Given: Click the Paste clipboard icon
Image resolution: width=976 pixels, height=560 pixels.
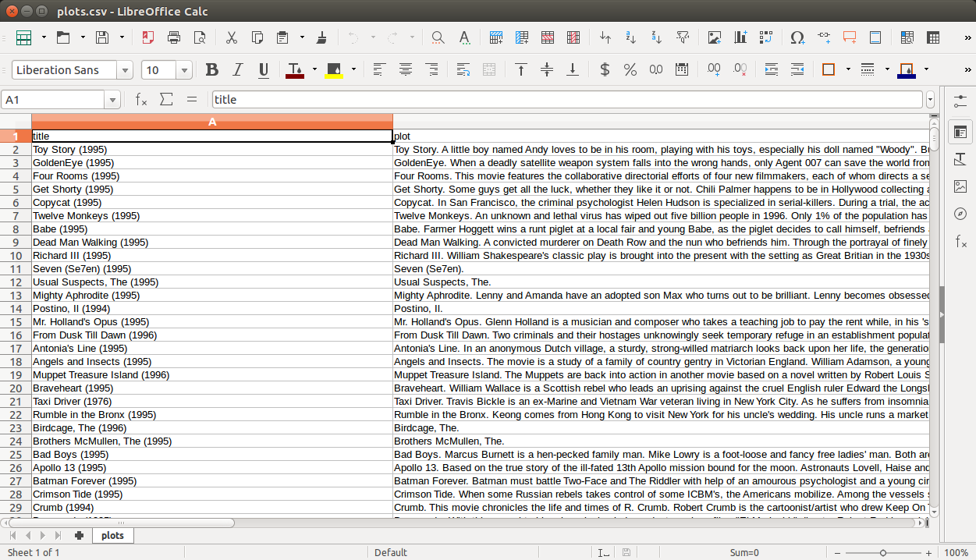Looking at the screenshot, I should [x=282, y=37].
